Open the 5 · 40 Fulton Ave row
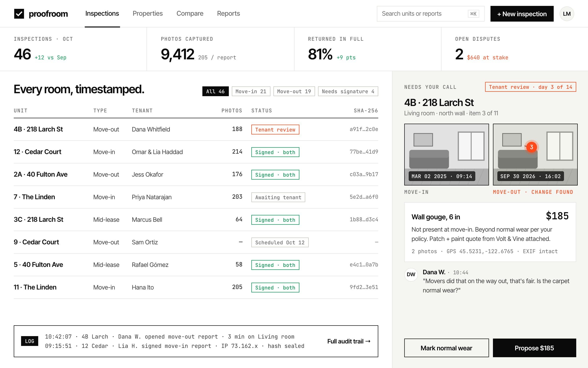Viewport: 588px width, 368px height. [x=196, y=265]
